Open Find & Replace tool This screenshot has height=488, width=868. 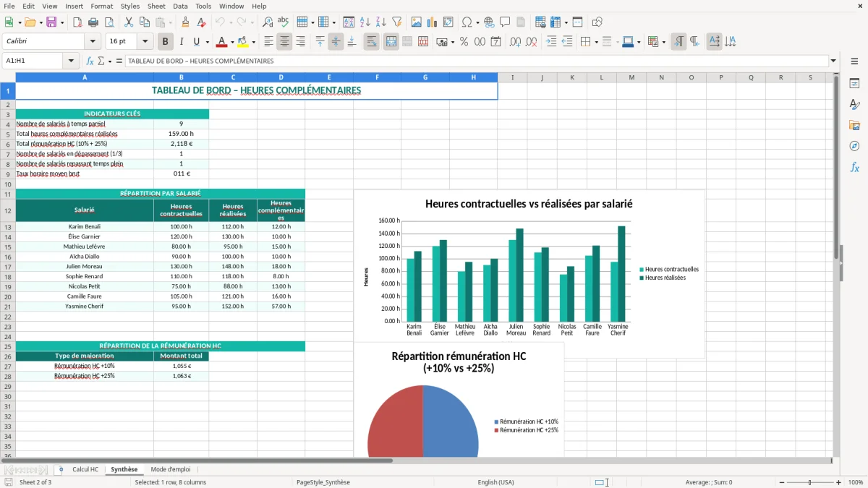(268, 22)
